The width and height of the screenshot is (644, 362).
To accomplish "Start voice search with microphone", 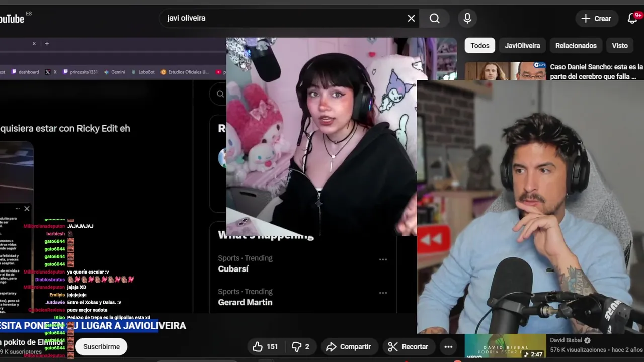I will pyautogui.click(x=467, y=18).
